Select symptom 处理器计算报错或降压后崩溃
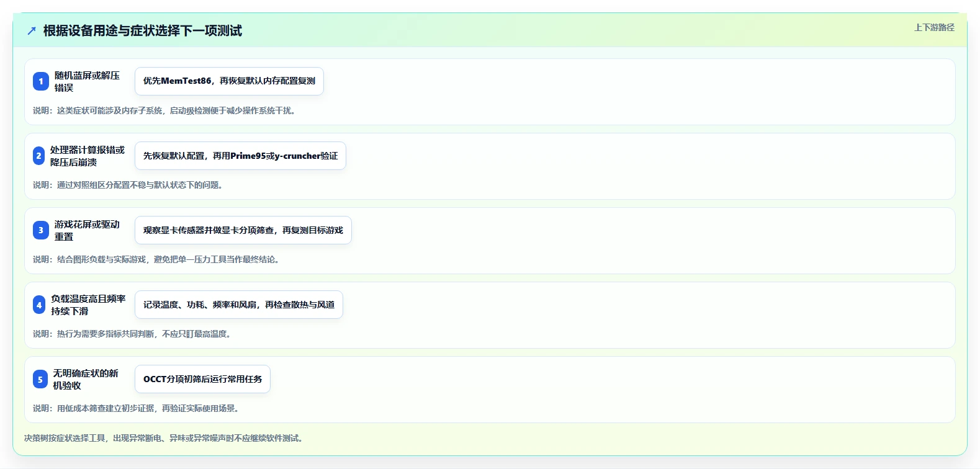 tap(88, 156)
